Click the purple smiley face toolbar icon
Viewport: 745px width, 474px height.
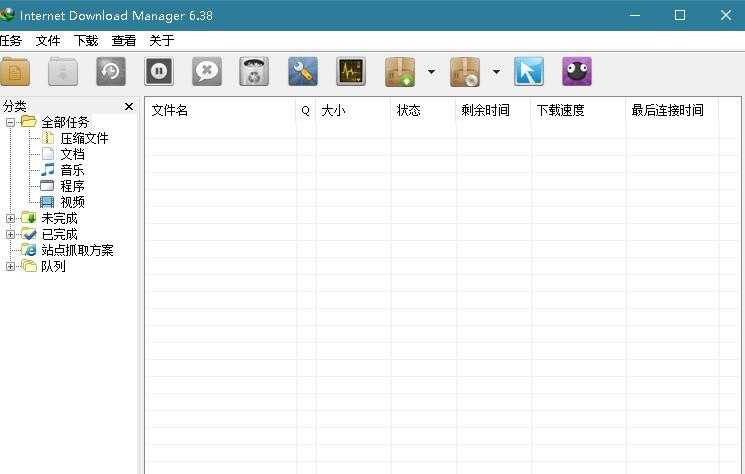click(577, 72)
